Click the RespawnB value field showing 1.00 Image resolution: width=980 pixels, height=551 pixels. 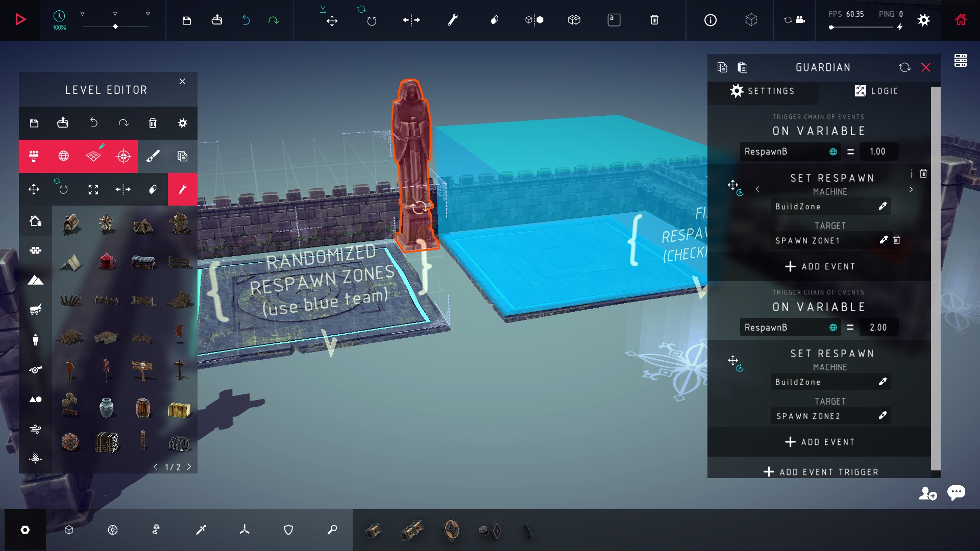(877, 152)
